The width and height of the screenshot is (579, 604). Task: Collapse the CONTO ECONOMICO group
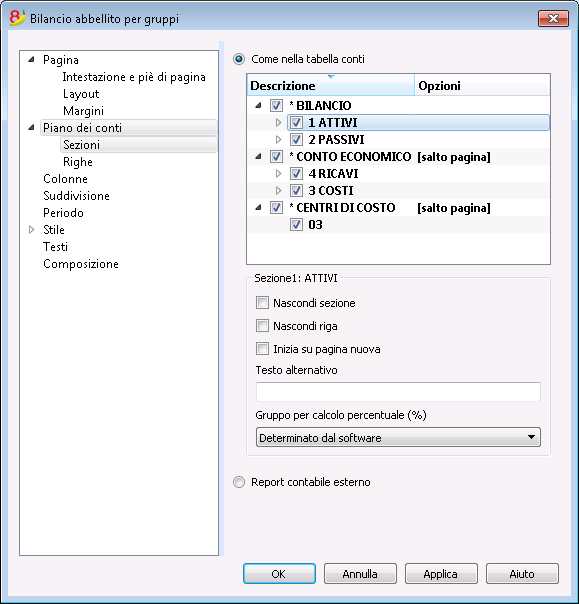click(x=258, y=156)
